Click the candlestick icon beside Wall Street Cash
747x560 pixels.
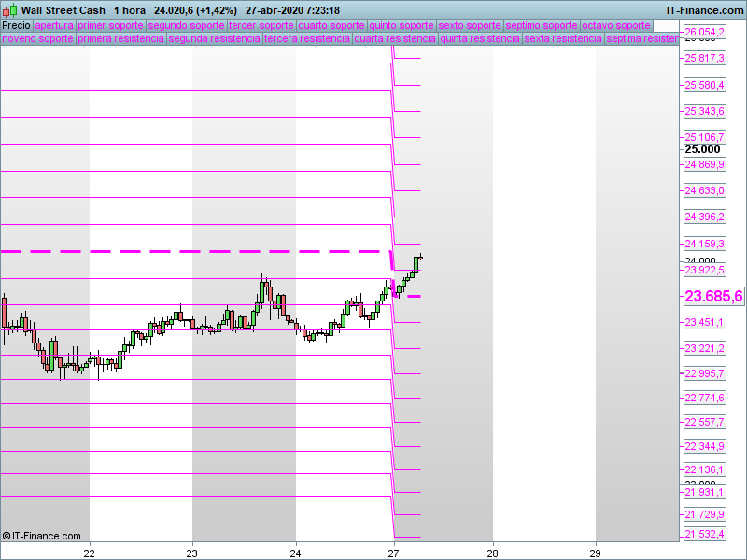click(x=10, y=10)
